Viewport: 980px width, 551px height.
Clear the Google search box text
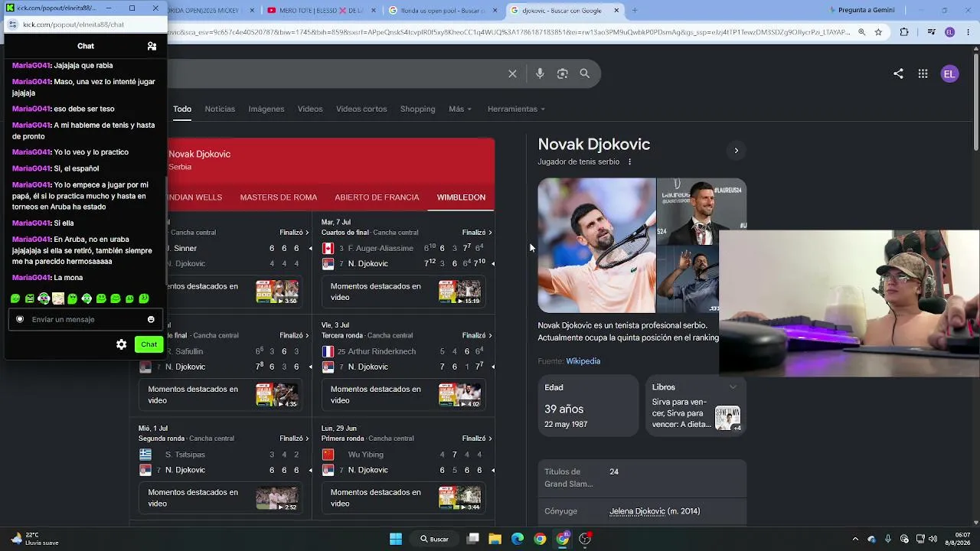click(x=512, y=73)
